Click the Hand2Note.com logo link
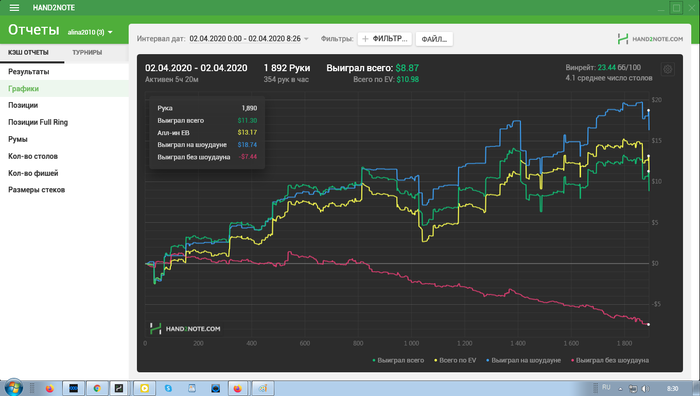Viewport: 700px width, 396px height. [x=650, y=39]
